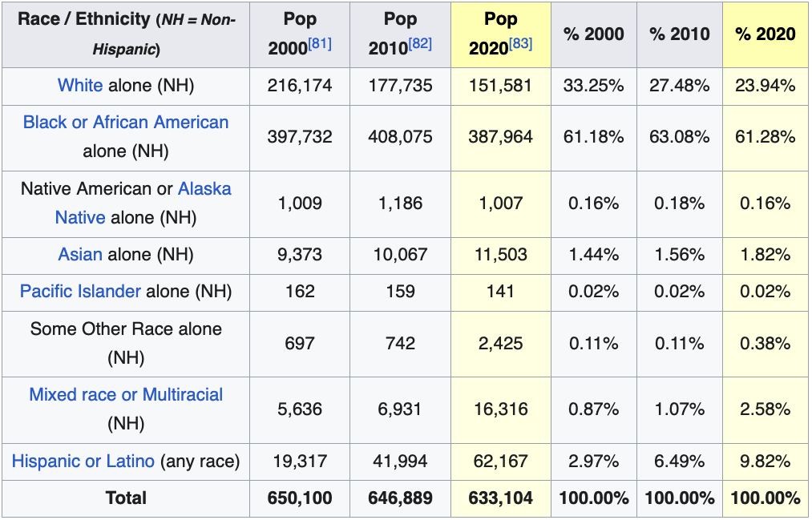The width and height of the screenshot is (812, 520).
Task: Open the Hispanic or Latino link
Action: (x=83, y=462)
